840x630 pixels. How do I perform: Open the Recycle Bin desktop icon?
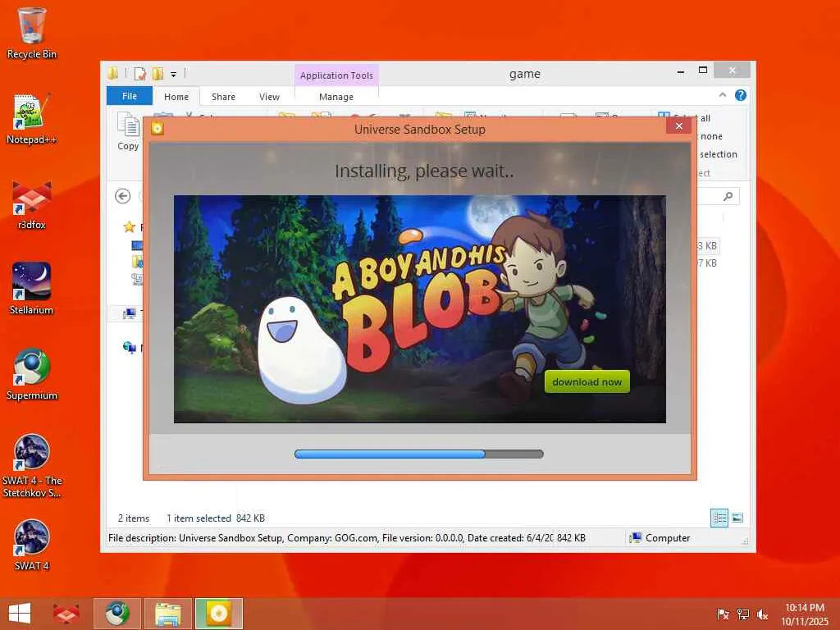point(32,33)
